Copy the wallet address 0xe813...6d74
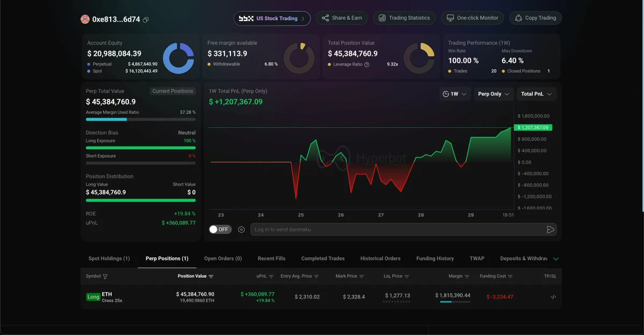The image size is (644, 335). point(146,19)
